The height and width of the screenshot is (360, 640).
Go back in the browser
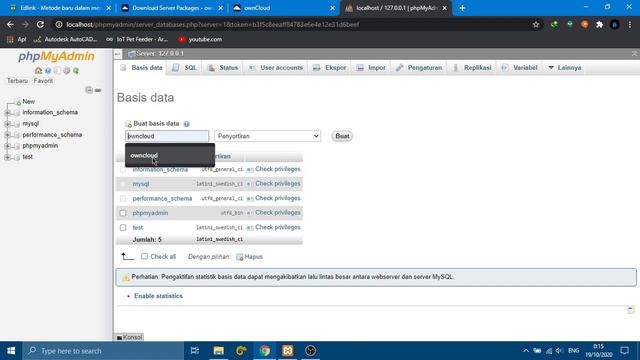pyautogui.click(x=10, y=24)
